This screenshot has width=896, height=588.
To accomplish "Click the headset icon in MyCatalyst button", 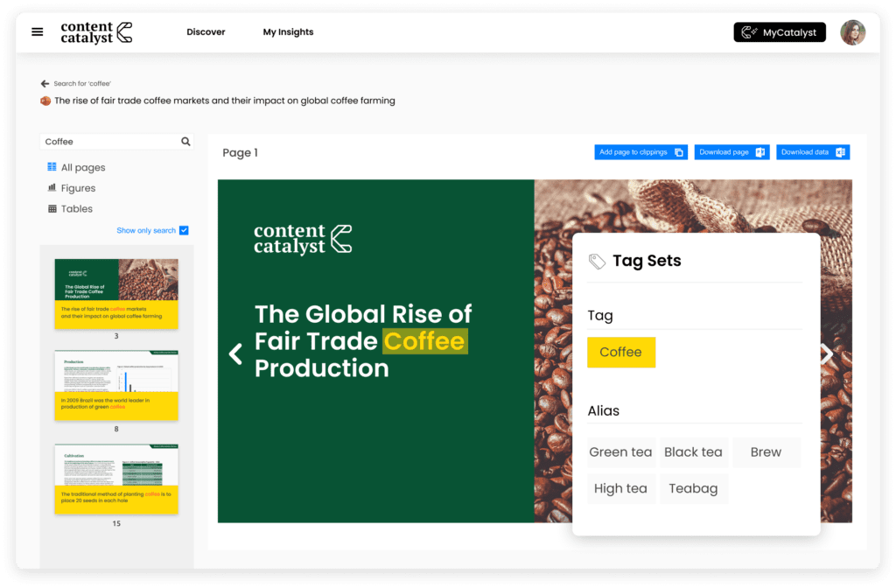I will coord(750,31).
